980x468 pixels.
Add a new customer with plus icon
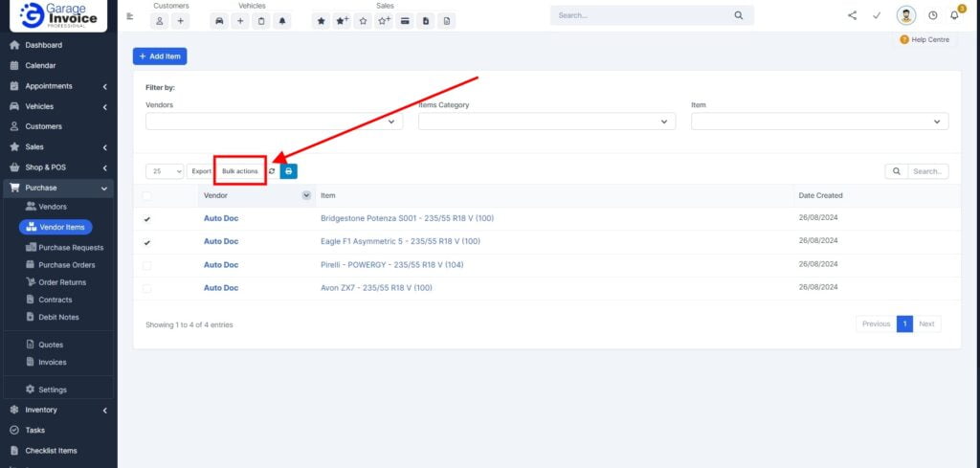pyautogui.click(x=180, y=21)
